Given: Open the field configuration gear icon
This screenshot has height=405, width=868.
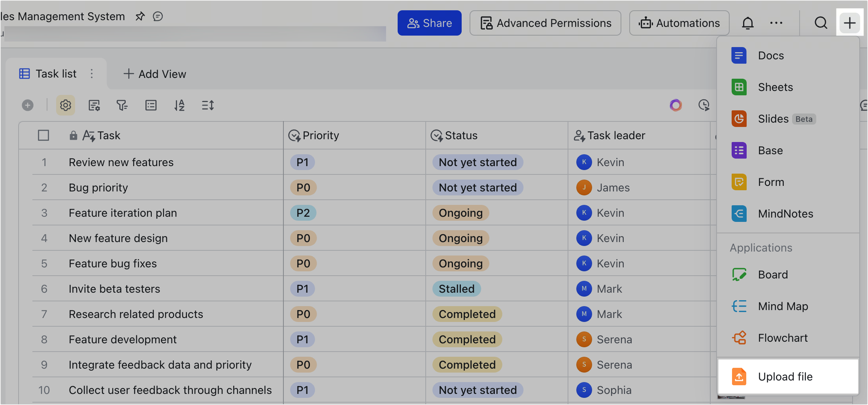Looking at the screenshot, I should [65, 105].
